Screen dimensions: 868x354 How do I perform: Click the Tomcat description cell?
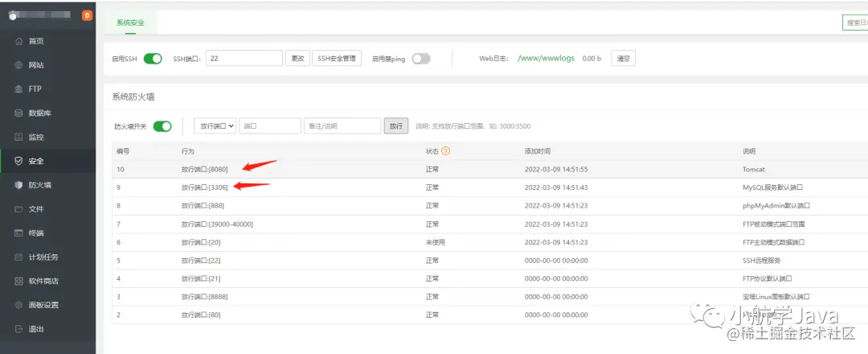(753, 170)
